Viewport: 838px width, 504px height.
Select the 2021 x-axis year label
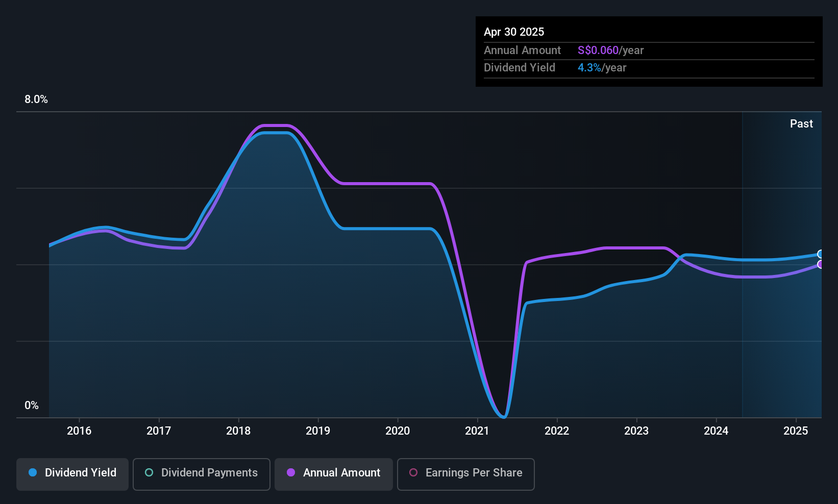[477, 431]
